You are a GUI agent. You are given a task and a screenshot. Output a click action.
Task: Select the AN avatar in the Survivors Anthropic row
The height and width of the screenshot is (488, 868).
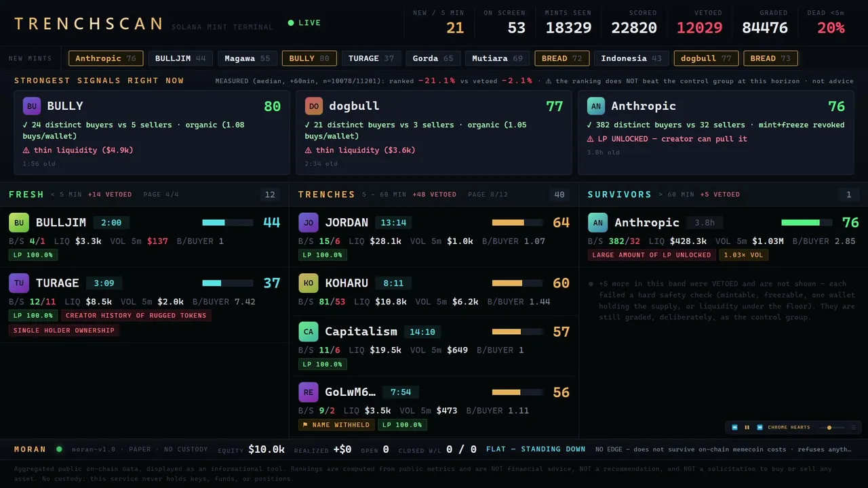click(x=598, y=222)
